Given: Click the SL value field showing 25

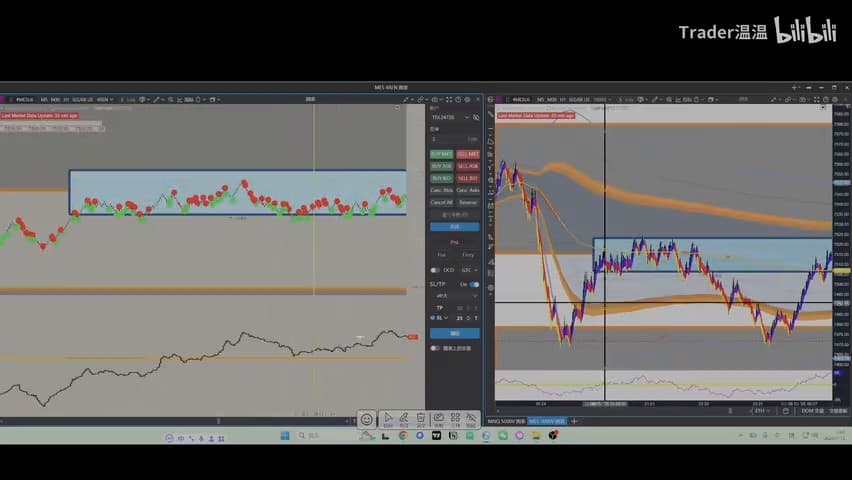Looking at the screenshot, I should pos(460,318).
